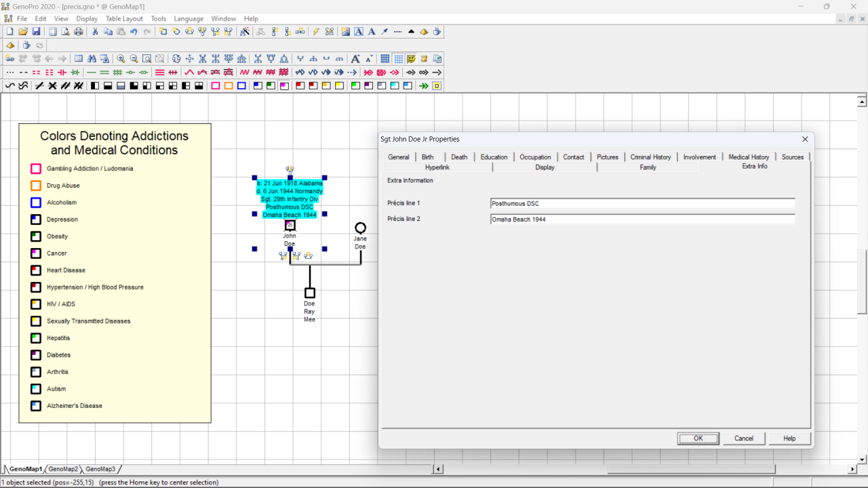The height and width of the screenshot is (488, 868).
Task: Click the Doe Ray Mee child square symbol
Action: 310,293
